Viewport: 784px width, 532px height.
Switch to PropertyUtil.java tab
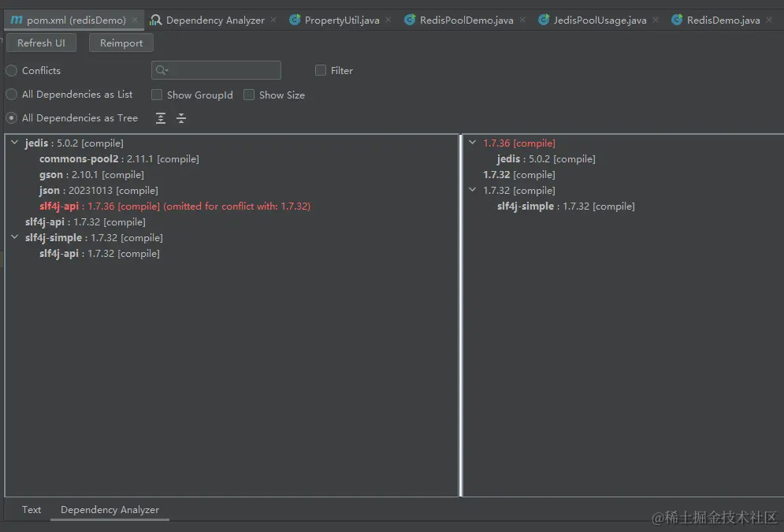point(342,20)
